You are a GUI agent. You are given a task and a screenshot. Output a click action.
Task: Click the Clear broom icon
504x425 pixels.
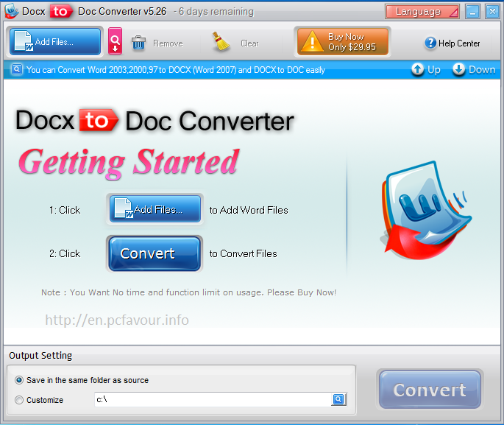click(221, 42)
